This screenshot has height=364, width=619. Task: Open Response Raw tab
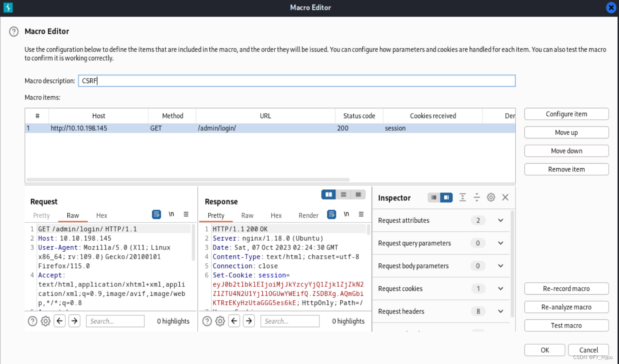247,215
